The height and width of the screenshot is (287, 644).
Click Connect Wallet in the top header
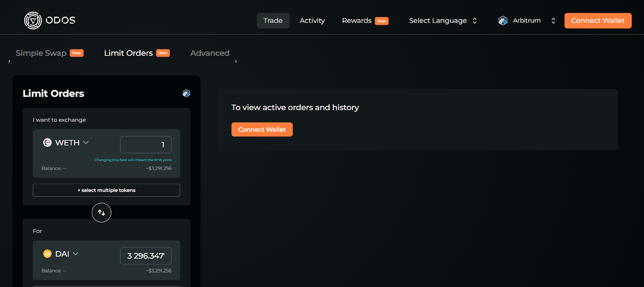pos(598,20)
